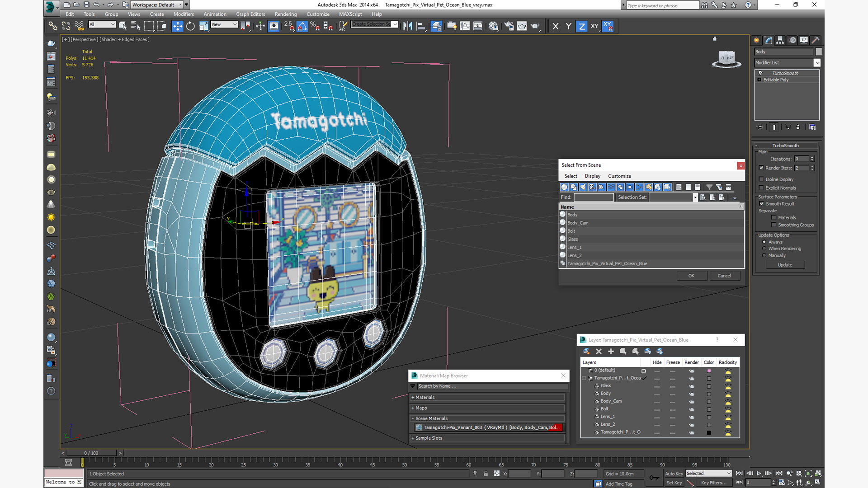Expand Materials group in Material/Map Browser
Image resolution: width=868 pixels, height=488 pixels.
pyautogui.click(x=488, y=398)
